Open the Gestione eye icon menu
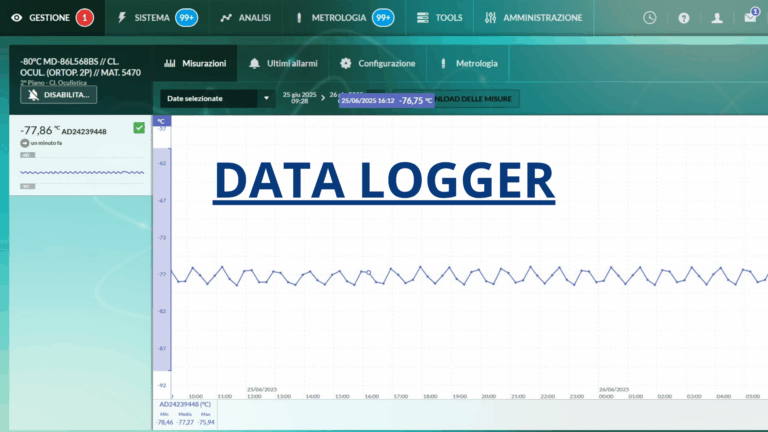 tap(15, 17)
